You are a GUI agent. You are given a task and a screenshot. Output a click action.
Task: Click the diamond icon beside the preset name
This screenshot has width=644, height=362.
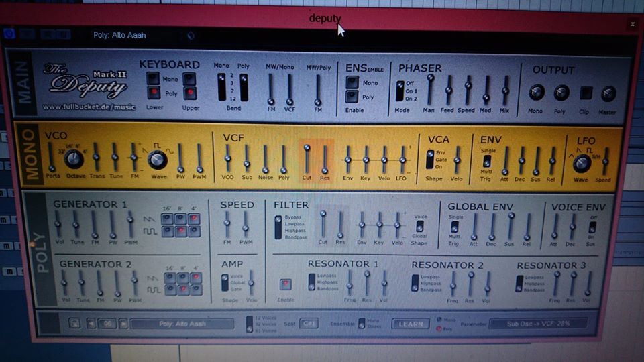(191, 36)
